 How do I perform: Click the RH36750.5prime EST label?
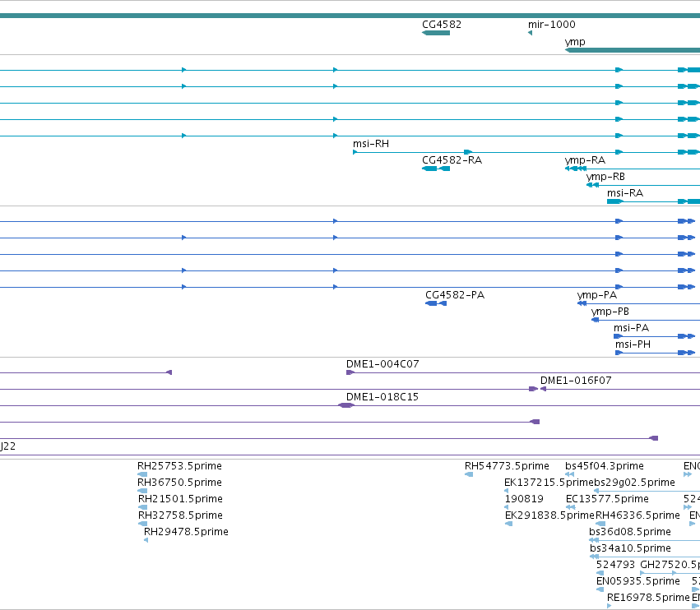(179, 483)
